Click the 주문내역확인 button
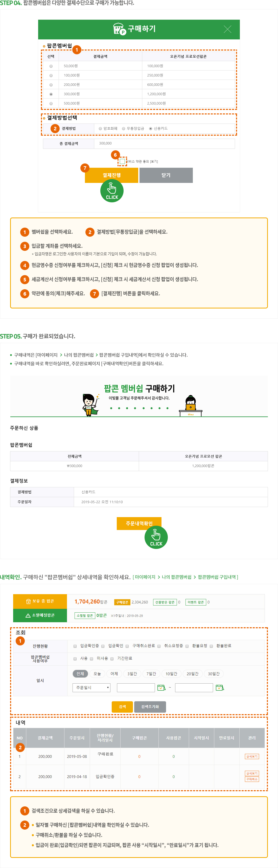 (139, 523)
